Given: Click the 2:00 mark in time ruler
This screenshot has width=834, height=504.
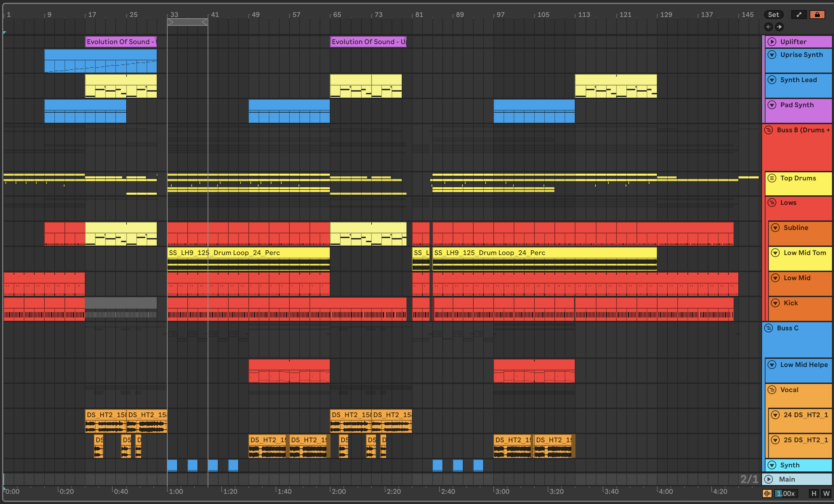Looking at the screenshot, I should click(x=339, y=491).
